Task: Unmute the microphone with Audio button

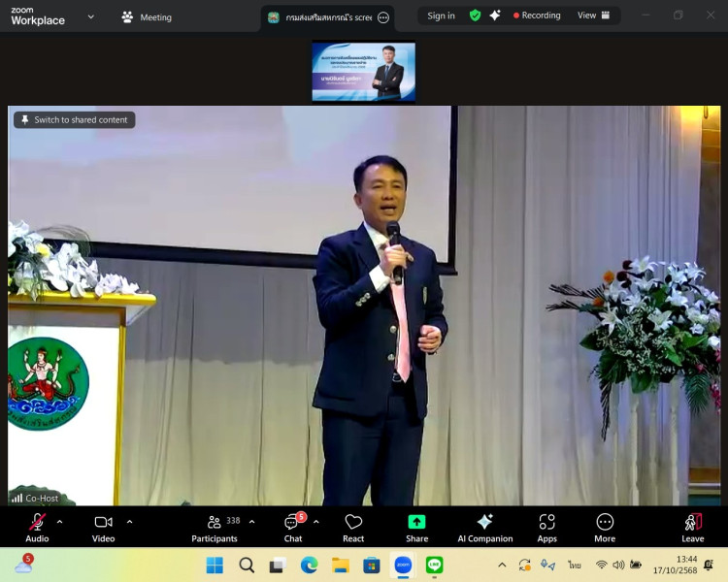Action: [37, 527]
